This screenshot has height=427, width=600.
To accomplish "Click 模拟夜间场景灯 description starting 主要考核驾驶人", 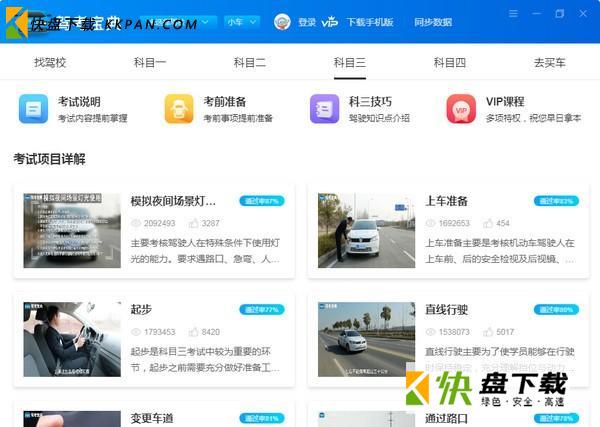I will tap(205, 251).
